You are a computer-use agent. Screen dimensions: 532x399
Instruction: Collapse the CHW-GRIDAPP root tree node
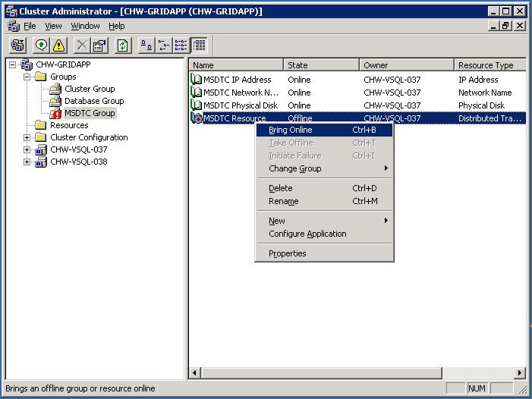coord(13,64)
